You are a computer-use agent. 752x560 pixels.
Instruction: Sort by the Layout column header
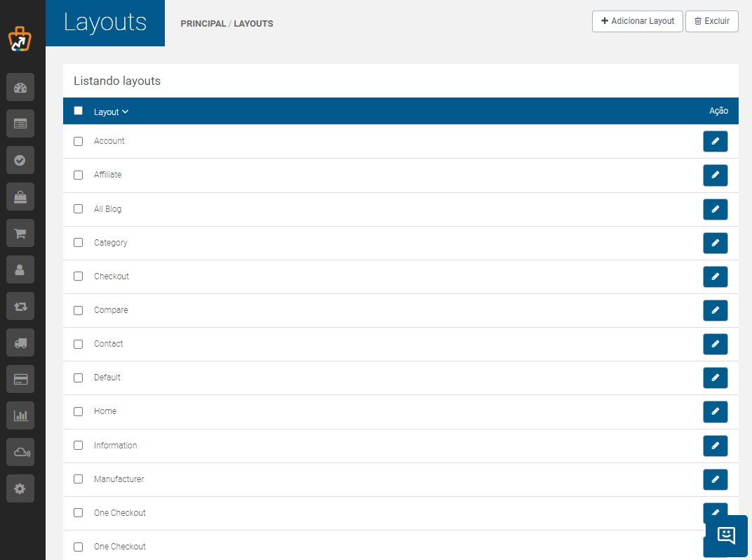pos(111,112)
